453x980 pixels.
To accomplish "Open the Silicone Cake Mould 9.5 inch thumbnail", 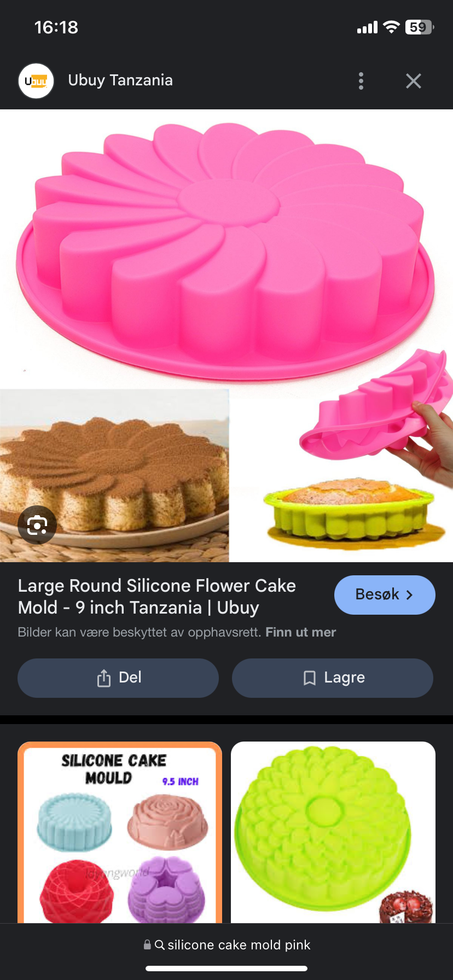I will pos(120,832).
